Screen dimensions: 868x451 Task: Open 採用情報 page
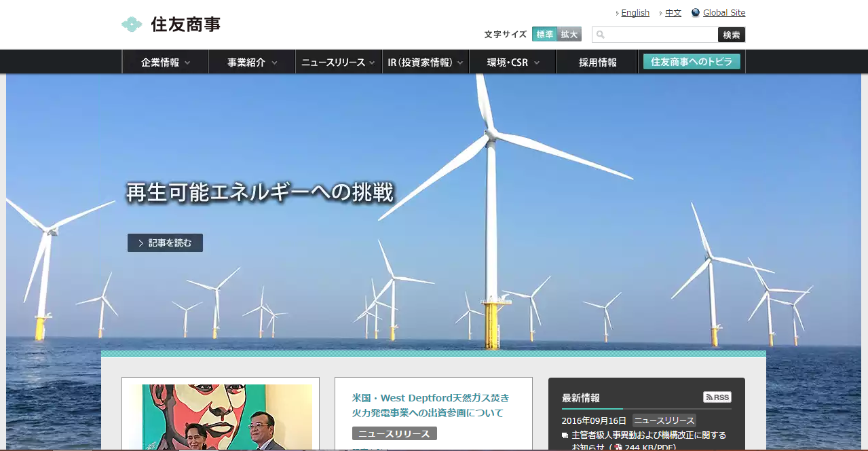tap(598, 62)
